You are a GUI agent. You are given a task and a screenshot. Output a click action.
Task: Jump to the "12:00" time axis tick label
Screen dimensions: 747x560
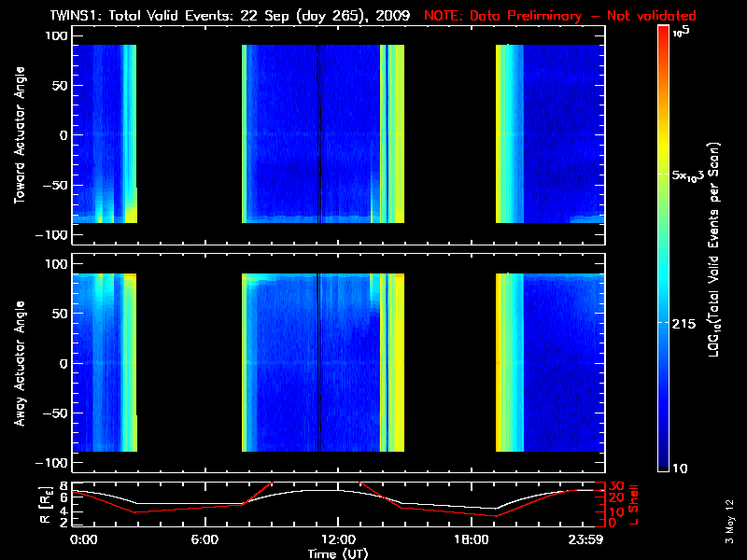coord(337,539)
